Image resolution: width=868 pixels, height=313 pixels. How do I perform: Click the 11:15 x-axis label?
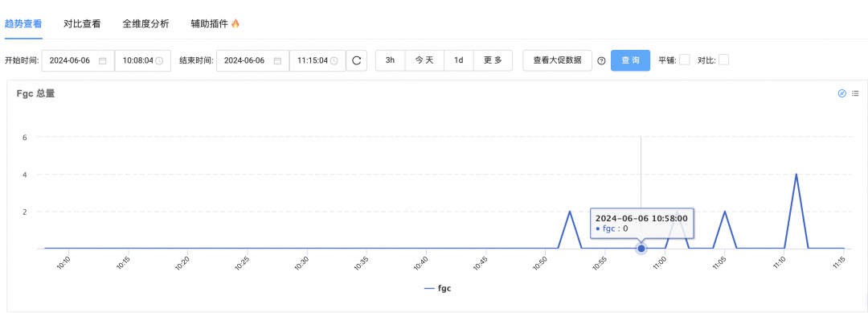(x=840, y=262)
